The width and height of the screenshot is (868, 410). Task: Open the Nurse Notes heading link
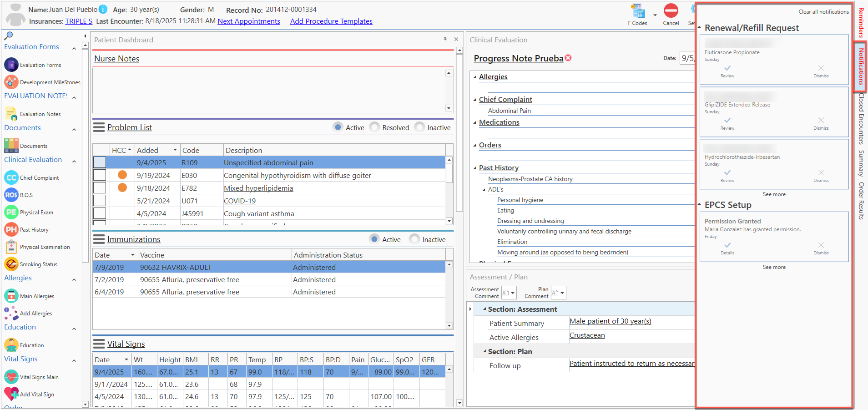pyautogui.click(x=116, y=59)
